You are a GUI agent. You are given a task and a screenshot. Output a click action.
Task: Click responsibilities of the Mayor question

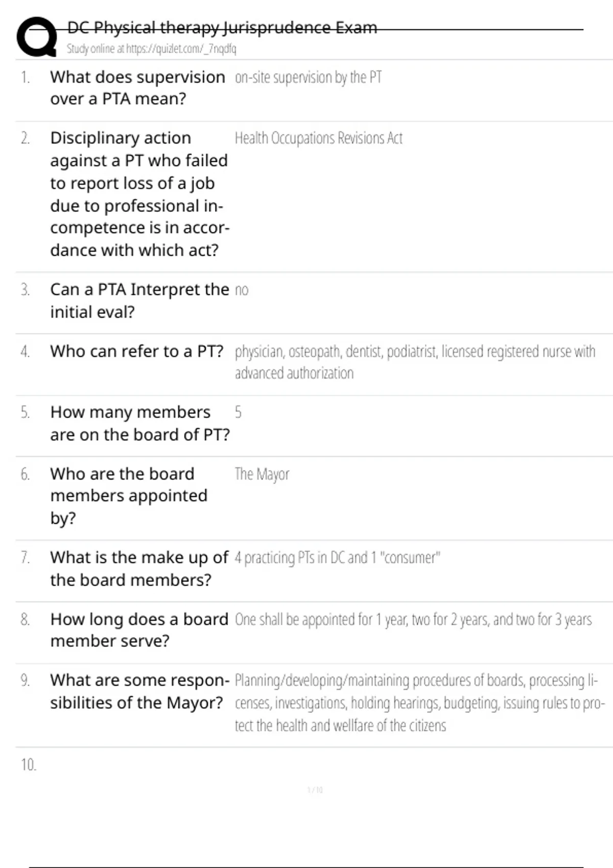(139, 691)
